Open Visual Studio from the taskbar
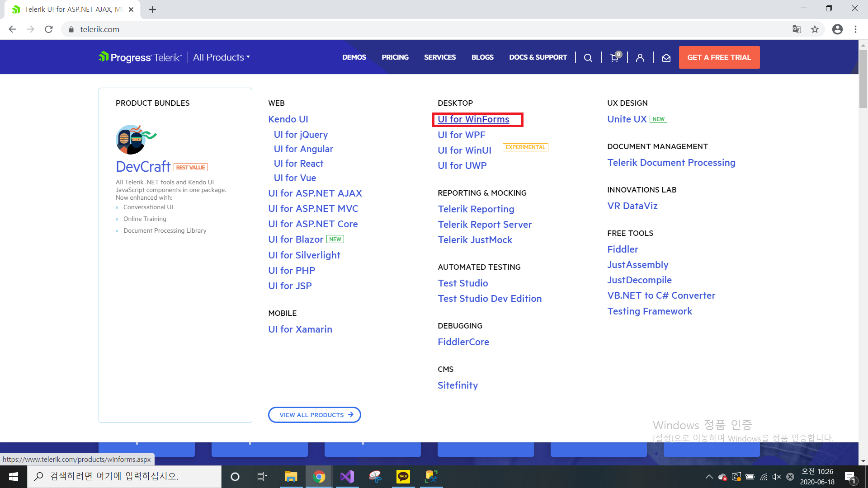 [x=347, y=477]
